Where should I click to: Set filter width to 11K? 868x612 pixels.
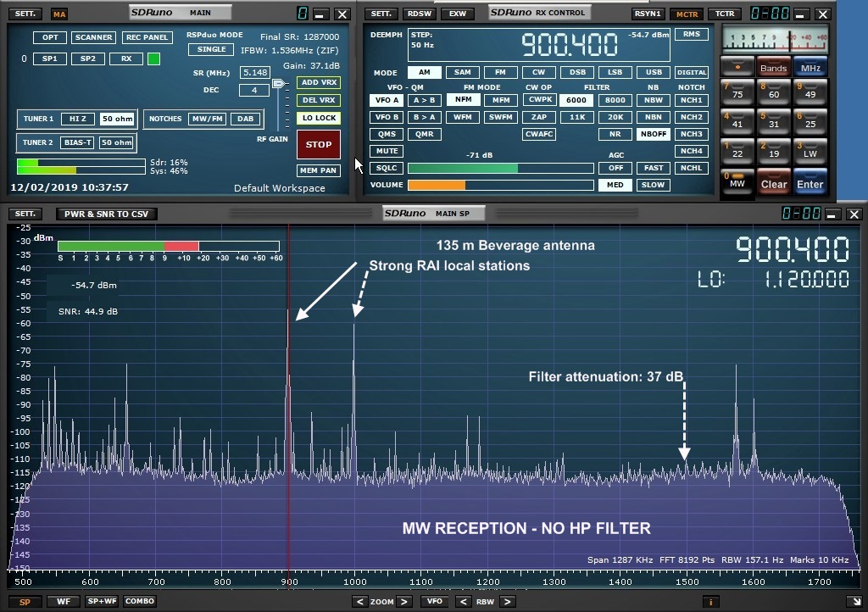point(576,117)
